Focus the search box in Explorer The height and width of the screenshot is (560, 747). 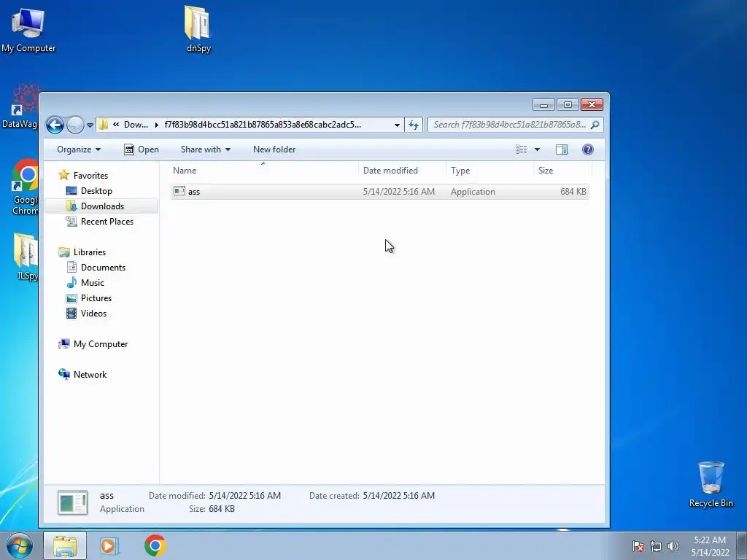[x=516, y=125]
